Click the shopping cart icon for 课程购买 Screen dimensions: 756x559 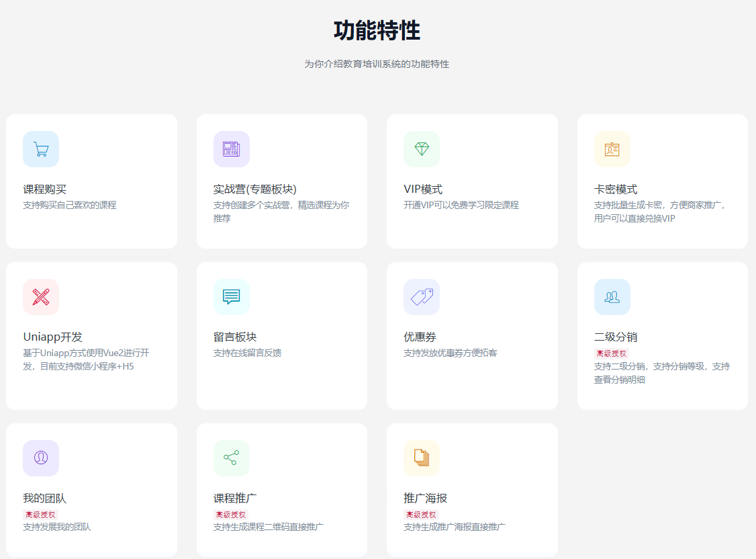41,149
